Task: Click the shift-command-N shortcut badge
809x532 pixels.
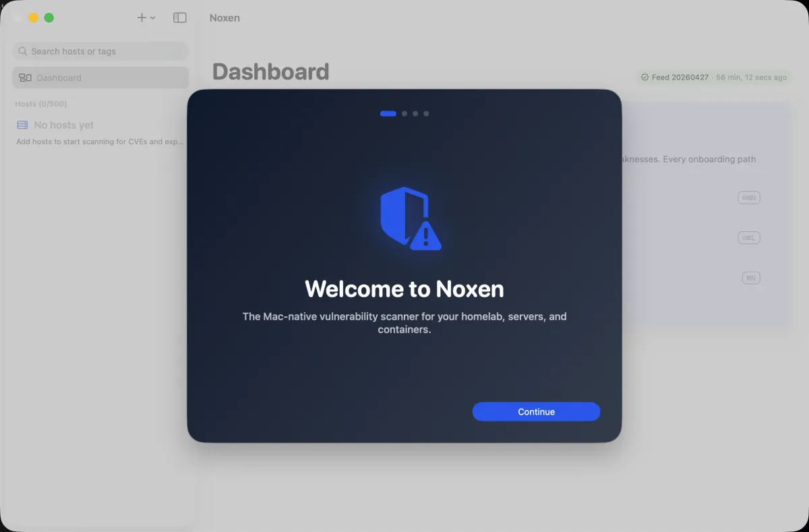Action: pyautogui.click(x=749, y=198)
